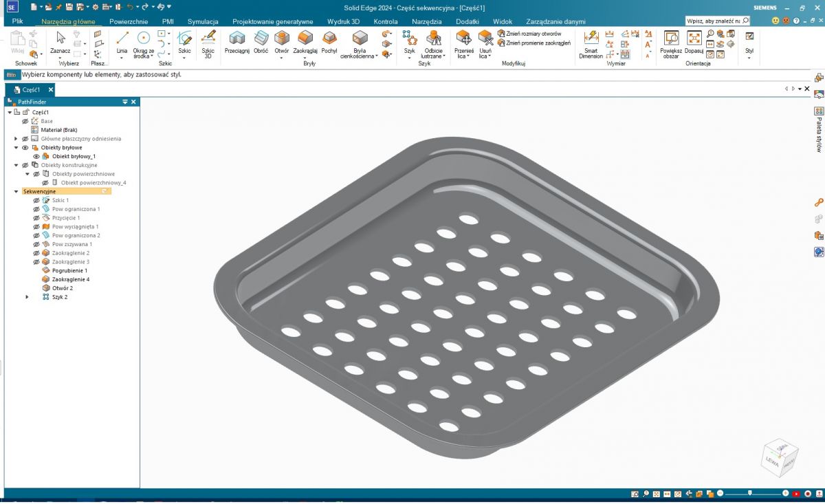Hide Obiekty bryłowe using its eye icon
This screenshot has width=825, height=504.
click(25, 147)
